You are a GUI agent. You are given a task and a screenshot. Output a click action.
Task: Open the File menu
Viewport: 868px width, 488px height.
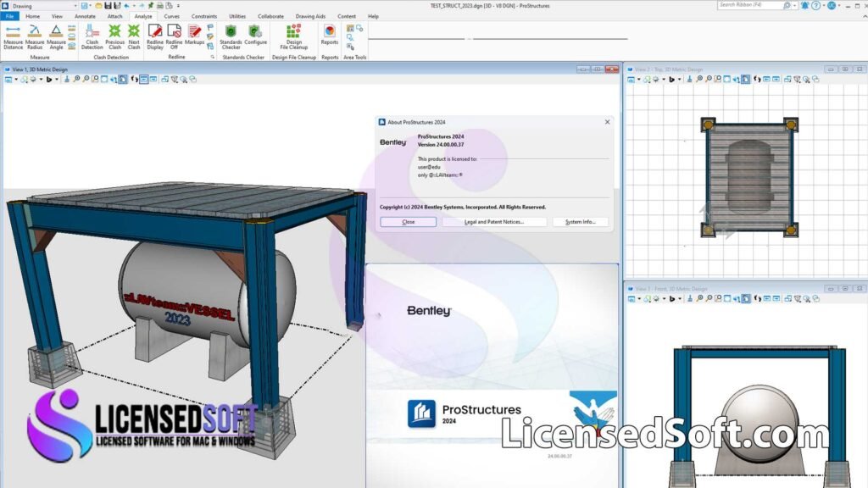point(9,16)
